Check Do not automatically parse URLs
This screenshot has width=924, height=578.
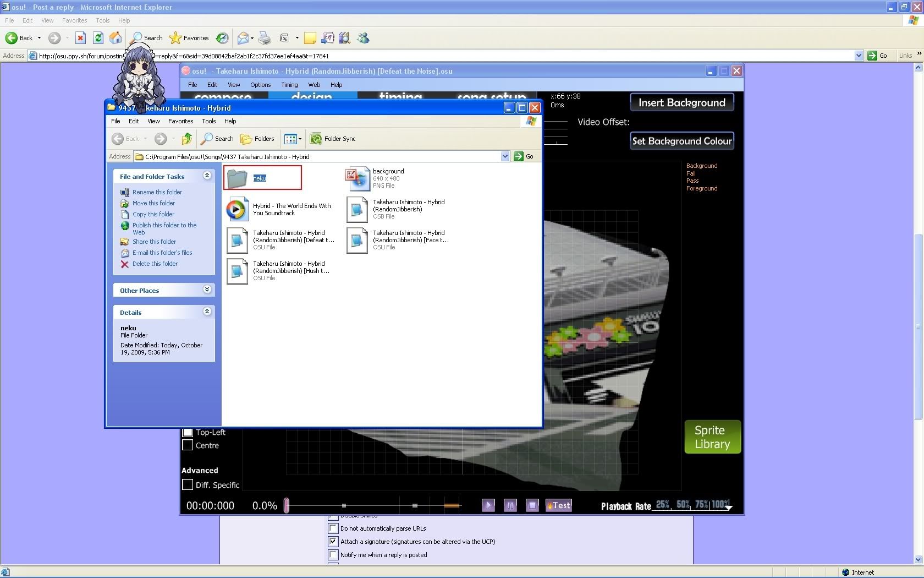pos(333,528)
